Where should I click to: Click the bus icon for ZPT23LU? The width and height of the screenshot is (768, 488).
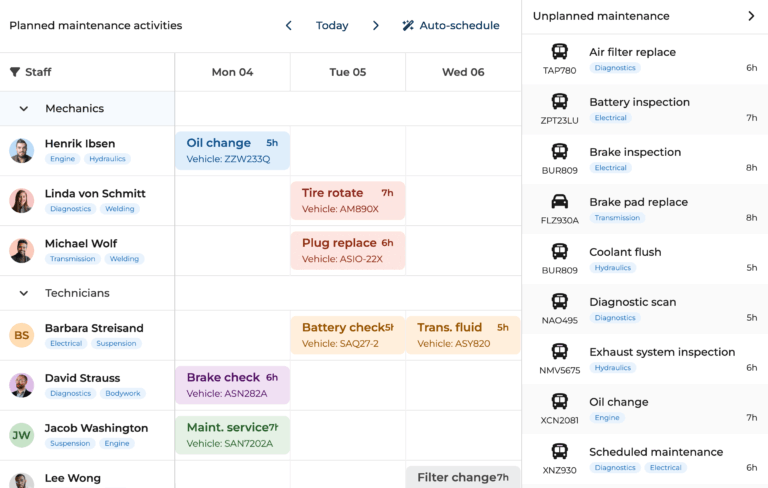tap(560, 102)
